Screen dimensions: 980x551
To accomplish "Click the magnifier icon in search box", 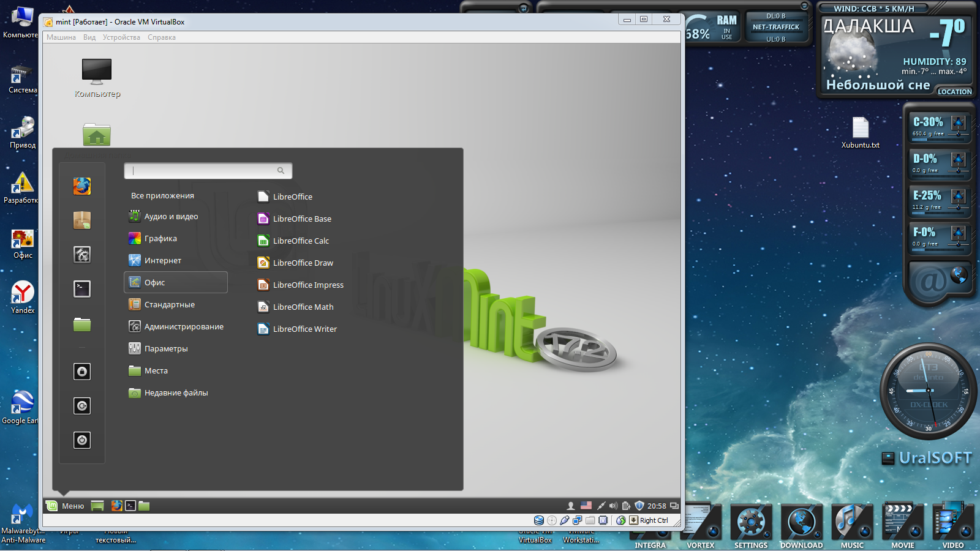I will tap(281, 171).
